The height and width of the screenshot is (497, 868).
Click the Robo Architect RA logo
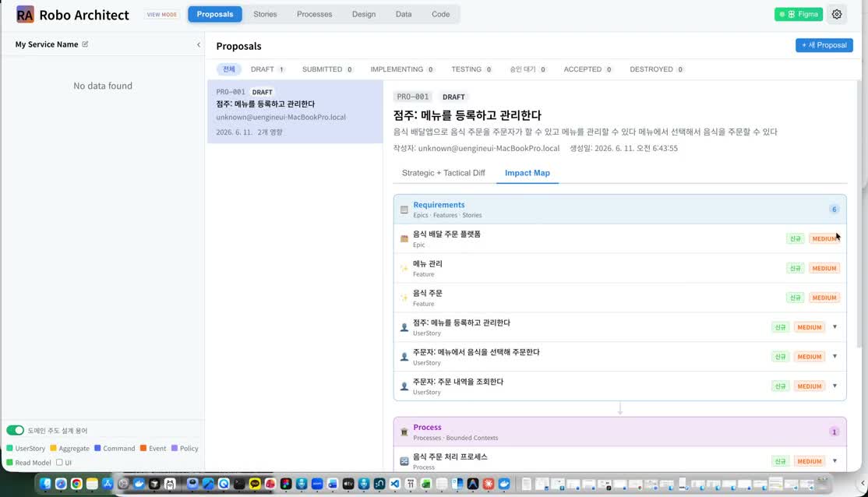coord(25,14)
